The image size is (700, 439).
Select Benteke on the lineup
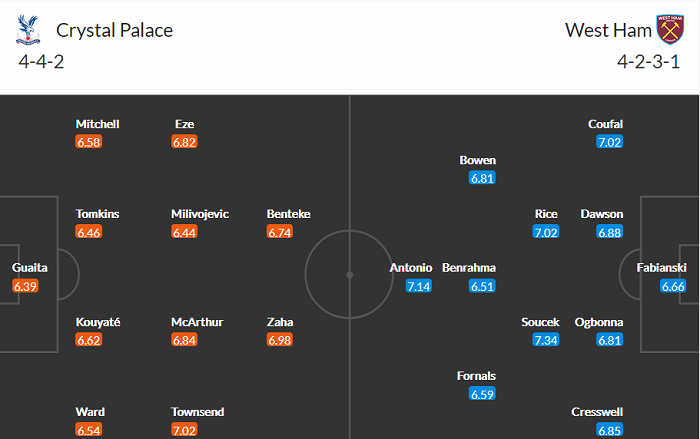click(288, 214)
